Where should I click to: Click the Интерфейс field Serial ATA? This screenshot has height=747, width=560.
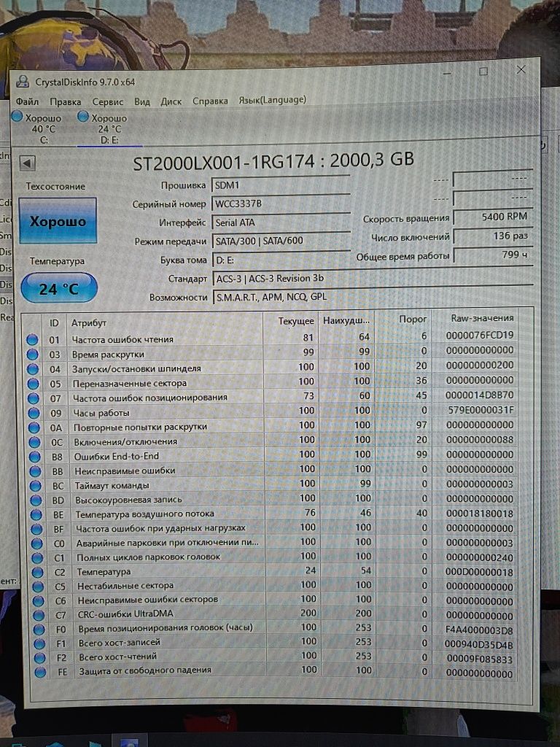click(281, 222)
